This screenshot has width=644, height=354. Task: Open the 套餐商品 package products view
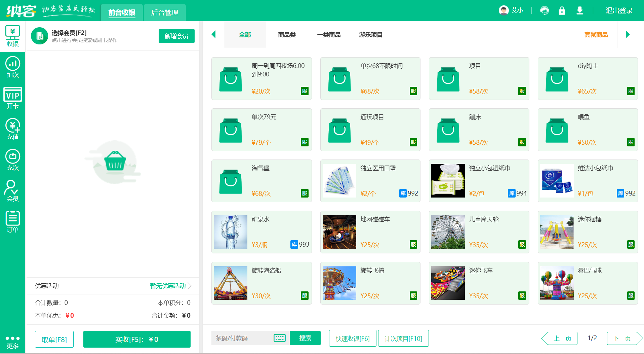click(596, 34)
